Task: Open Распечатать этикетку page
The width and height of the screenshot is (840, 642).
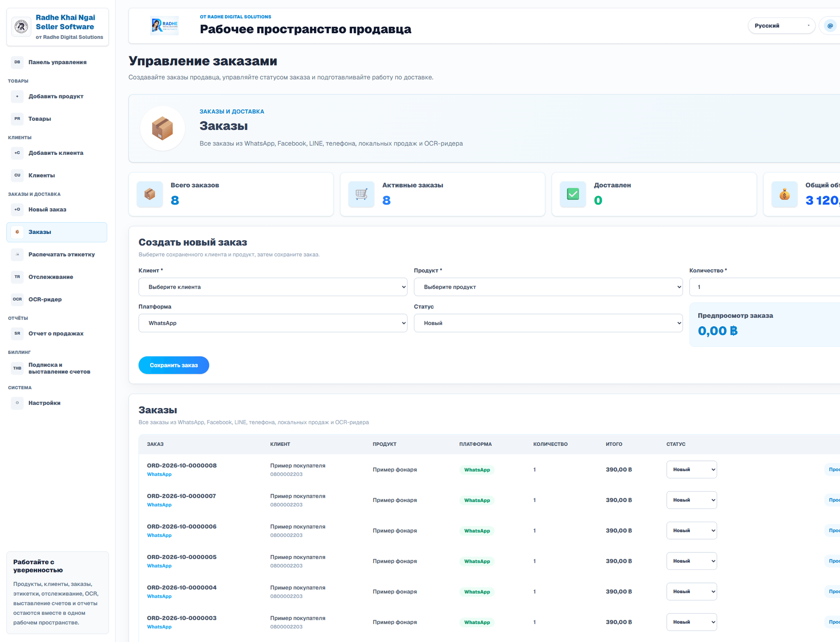Action: click(57, 255)
